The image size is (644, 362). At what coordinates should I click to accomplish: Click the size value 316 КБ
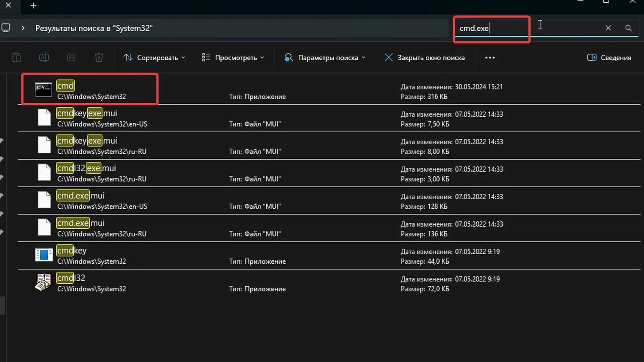tap(437, 97)
